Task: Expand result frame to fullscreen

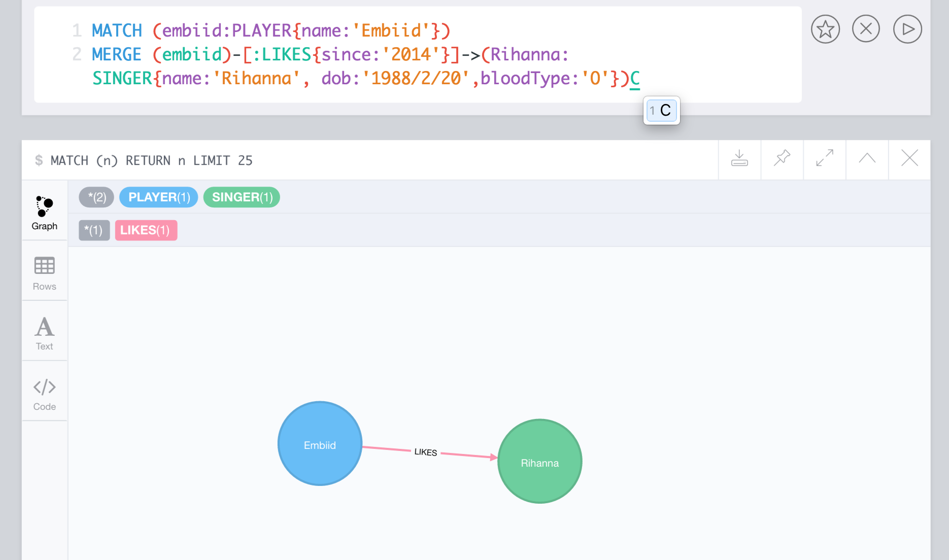Action: click(x=825, y=158)
